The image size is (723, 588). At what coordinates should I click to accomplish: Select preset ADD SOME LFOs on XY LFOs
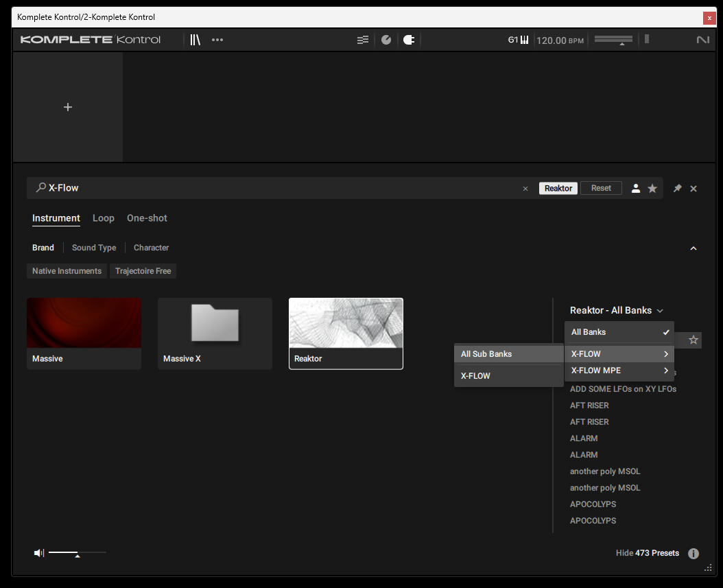click(x=623, y=389)
